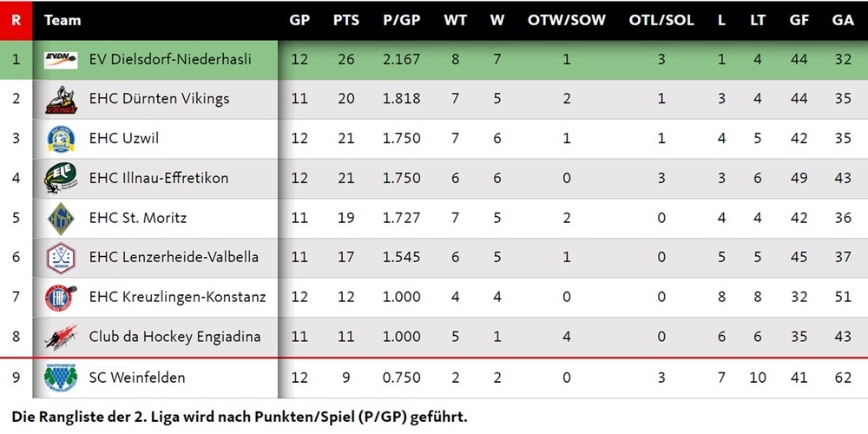Viewport: 868px width, 434px height.
Task: Click the GF column header
Action: pos(799,20)
